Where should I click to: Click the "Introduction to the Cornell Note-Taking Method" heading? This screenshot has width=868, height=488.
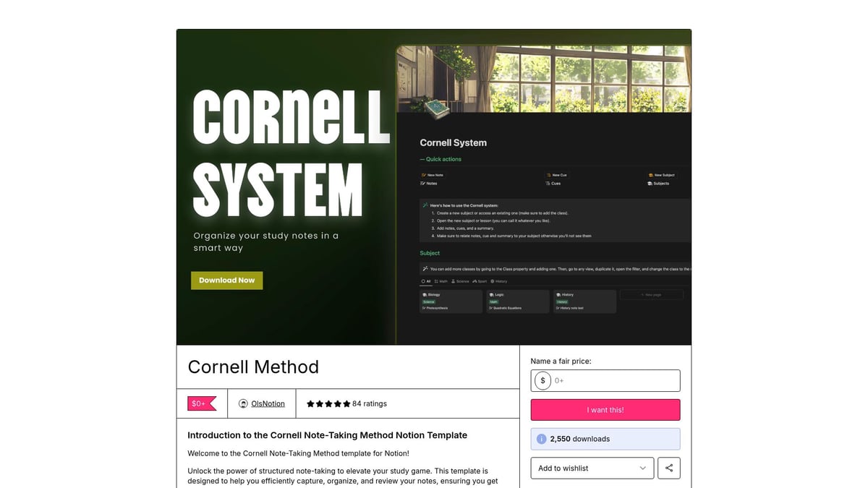327,435
